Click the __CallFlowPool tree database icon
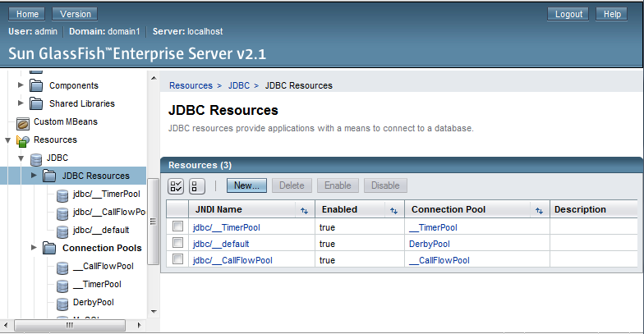The height and width of the screenshot is (334, 644). 62,268
